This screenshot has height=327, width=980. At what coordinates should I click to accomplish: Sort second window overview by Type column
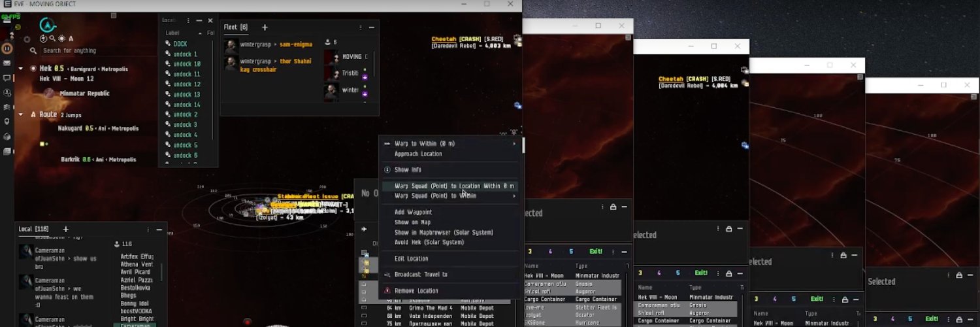tap(581, 266)
